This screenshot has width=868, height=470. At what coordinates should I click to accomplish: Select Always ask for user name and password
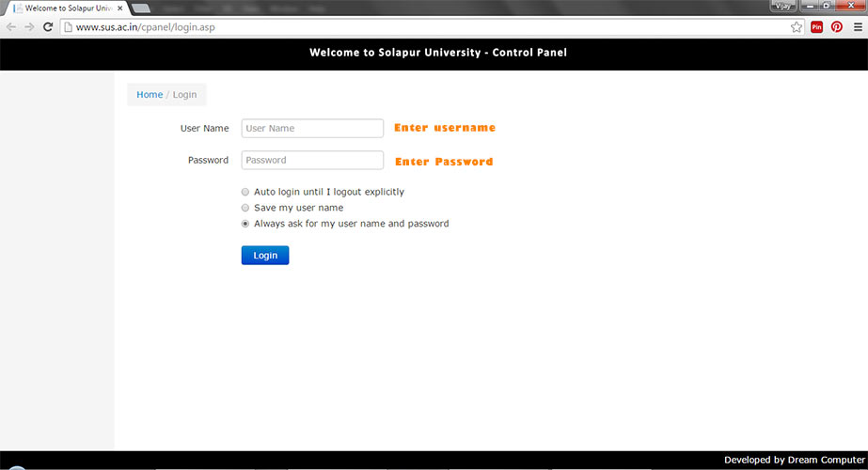pyautogui.click(x=245, y=224)
